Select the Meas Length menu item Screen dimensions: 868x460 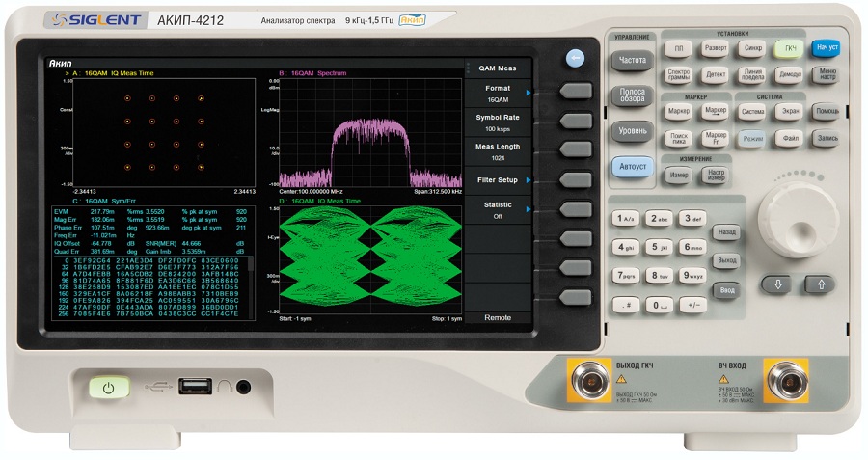(498, 151)
